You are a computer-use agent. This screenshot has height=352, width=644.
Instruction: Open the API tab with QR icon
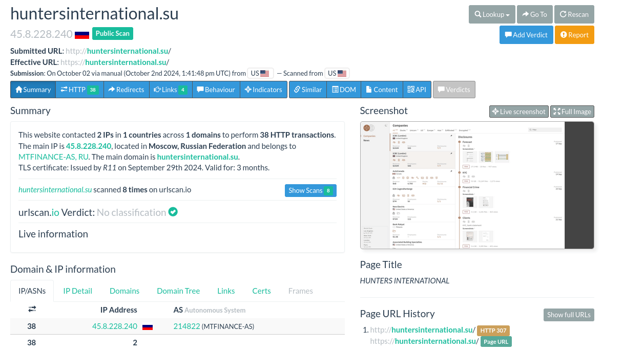(417, 90)
